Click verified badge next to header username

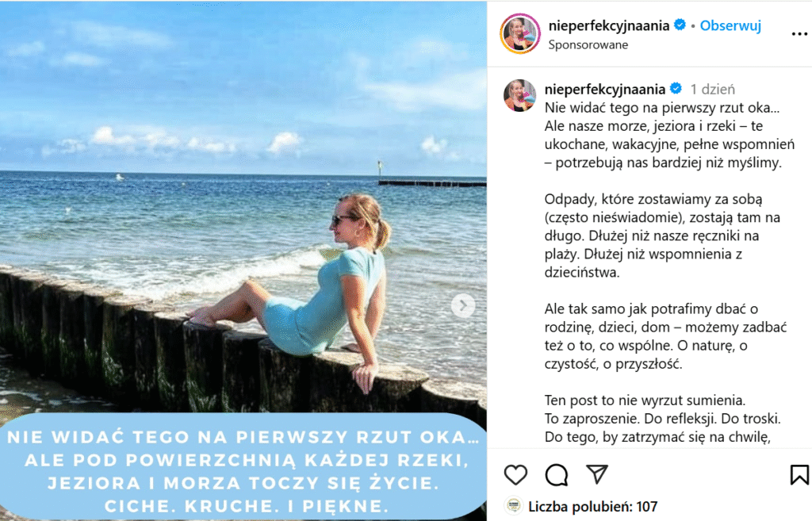pyautogui.click(x=680, y=25)
